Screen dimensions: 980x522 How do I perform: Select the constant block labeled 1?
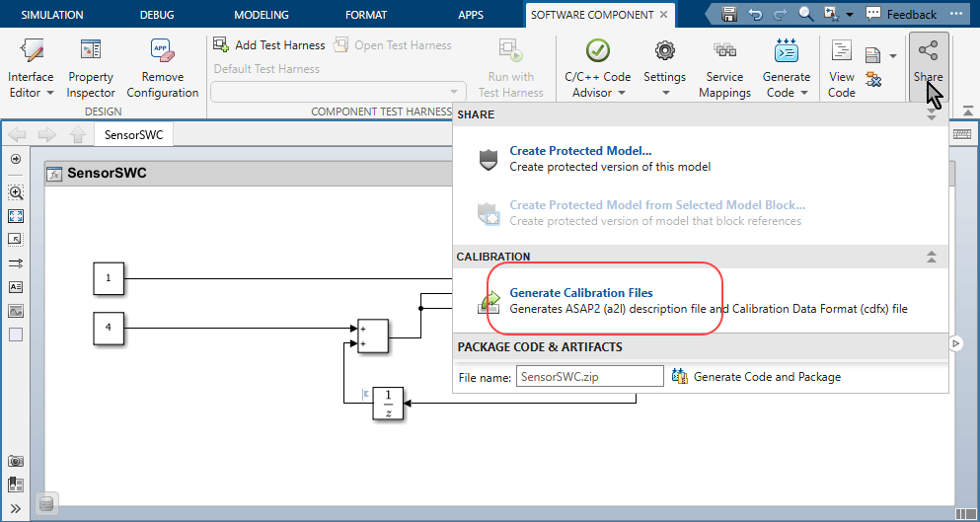click(109, 278)
